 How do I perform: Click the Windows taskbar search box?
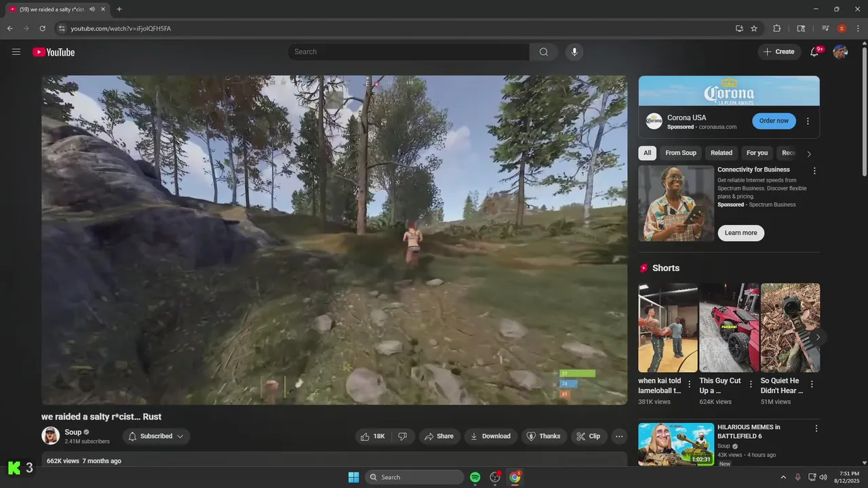414,477
